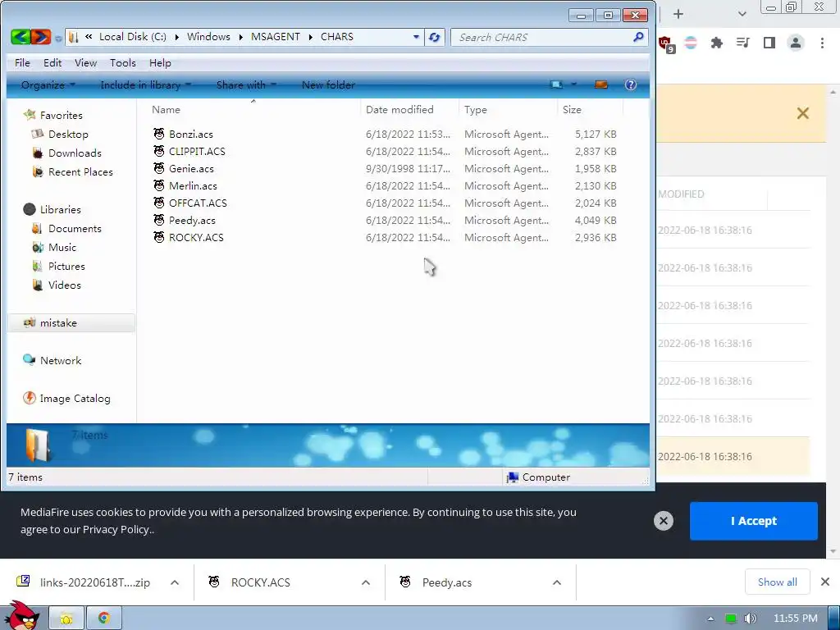The image size is (840, 630).
Task: Sort by the Date modified column header
Action: pos(399,109)
